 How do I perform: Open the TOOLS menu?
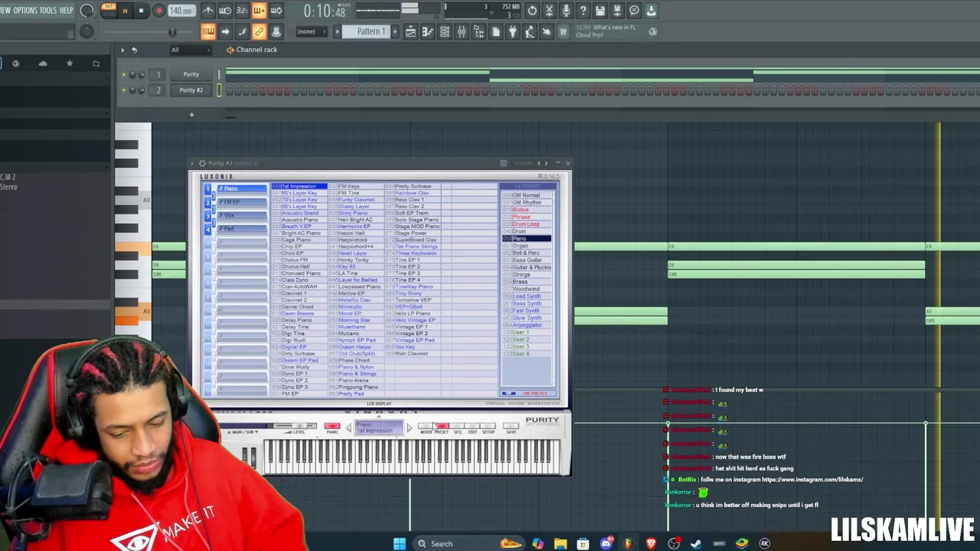(x=47, y=11)
